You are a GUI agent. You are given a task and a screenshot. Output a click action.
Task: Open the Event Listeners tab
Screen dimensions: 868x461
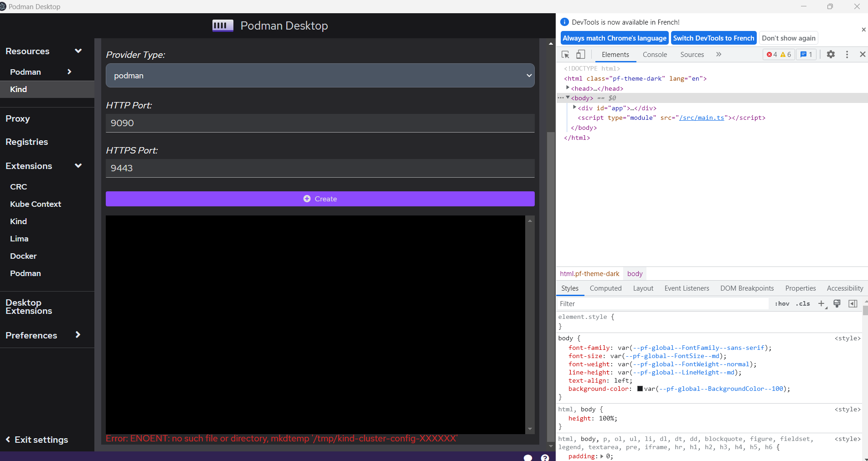[687, 288]
